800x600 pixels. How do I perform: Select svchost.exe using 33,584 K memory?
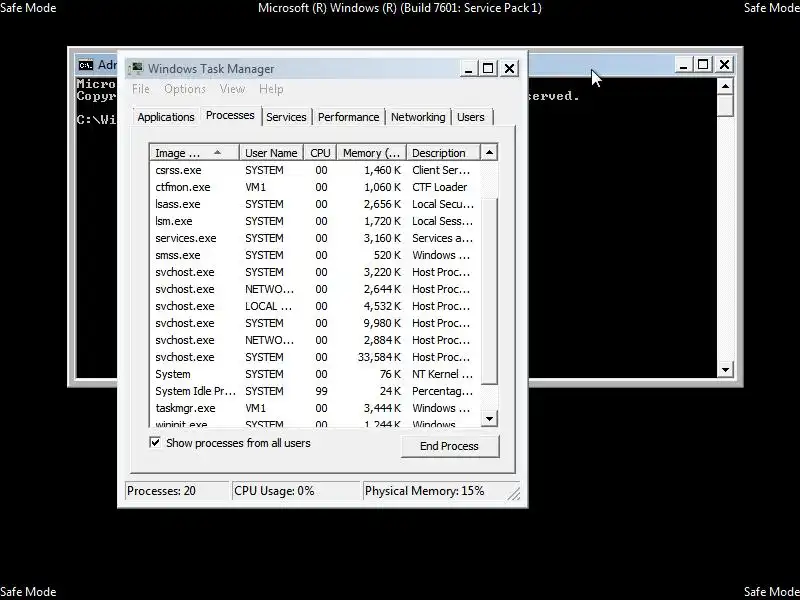(x=315, y=357)
